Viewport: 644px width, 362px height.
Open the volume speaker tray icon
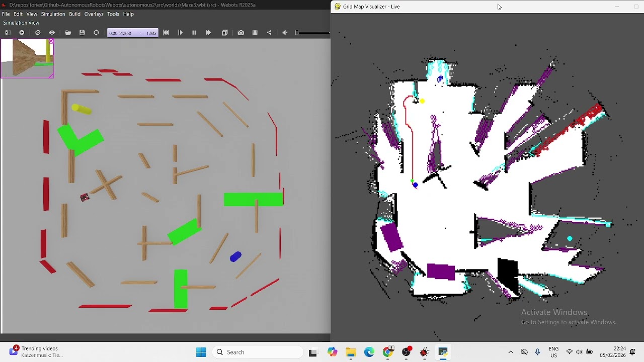[579, 352]
